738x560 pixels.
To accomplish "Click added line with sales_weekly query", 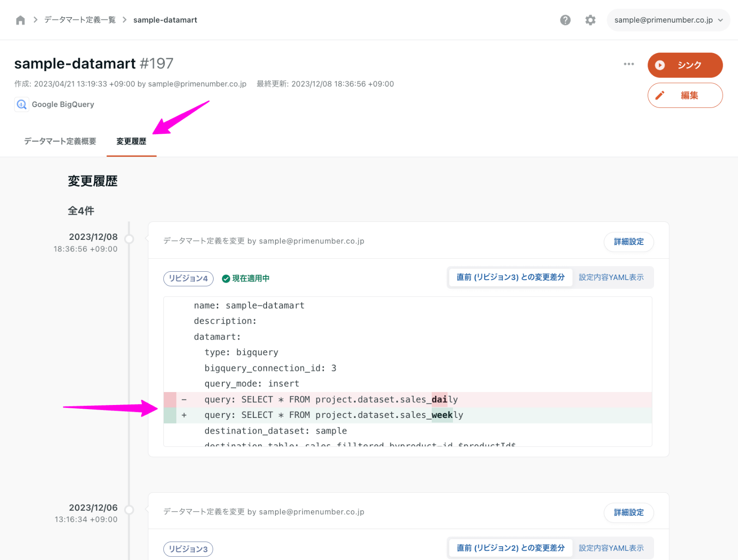I will (408, 415).
